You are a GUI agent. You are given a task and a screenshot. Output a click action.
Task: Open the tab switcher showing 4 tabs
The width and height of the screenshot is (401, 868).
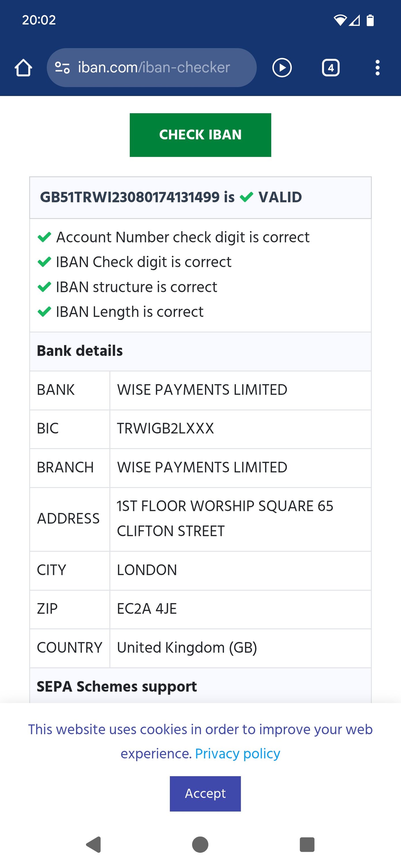(x=330, y=68)
